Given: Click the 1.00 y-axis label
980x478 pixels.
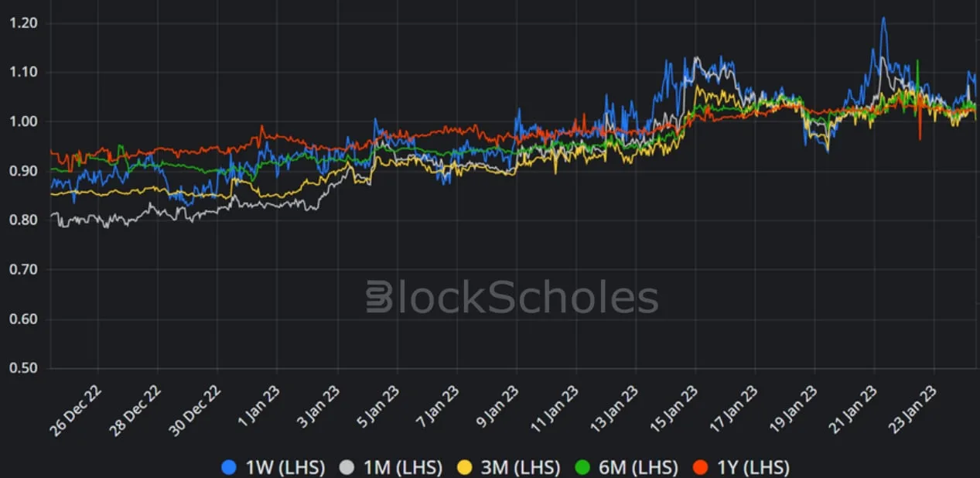Looking at the screenshot, I should tap(23, 121).
